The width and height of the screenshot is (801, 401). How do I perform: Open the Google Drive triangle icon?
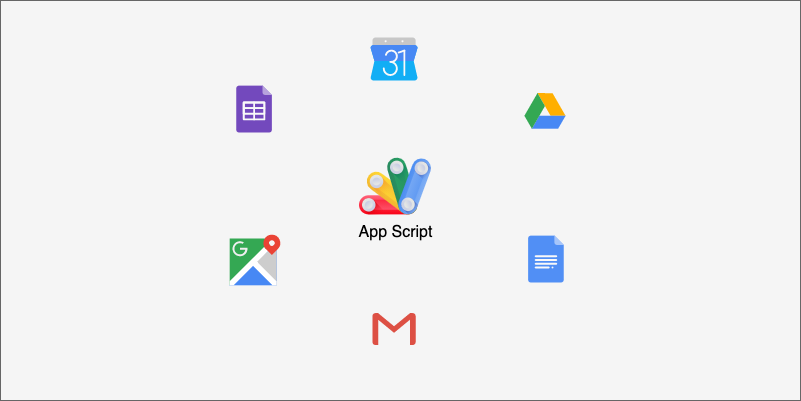[x=545, y=111]
